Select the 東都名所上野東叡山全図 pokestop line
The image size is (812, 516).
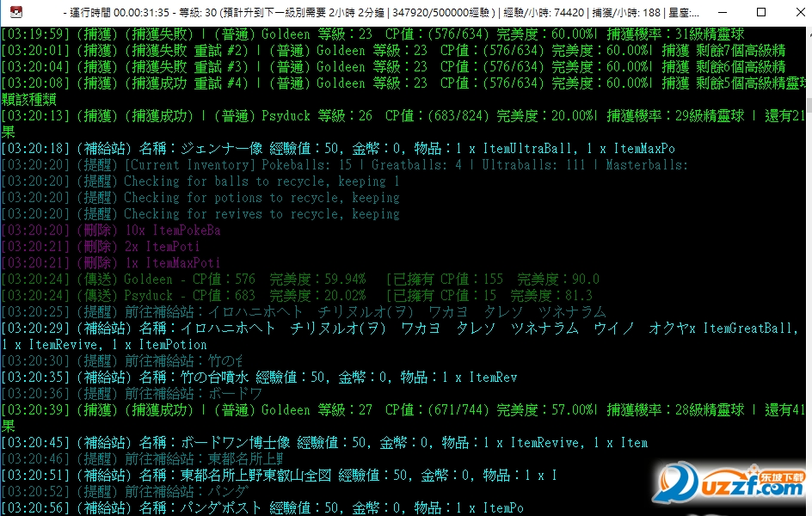pos(279,476)
